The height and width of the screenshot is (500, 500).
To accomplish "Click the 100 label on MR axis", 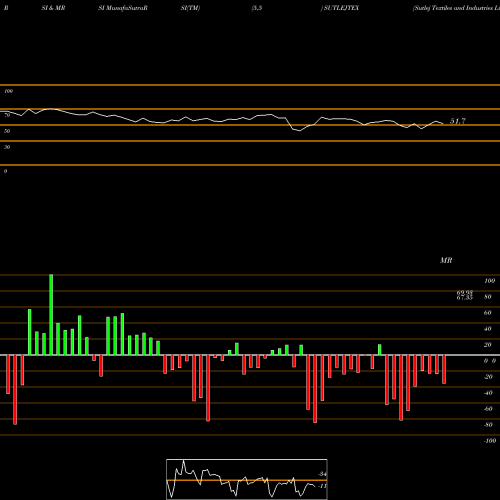I will [489, 281].
